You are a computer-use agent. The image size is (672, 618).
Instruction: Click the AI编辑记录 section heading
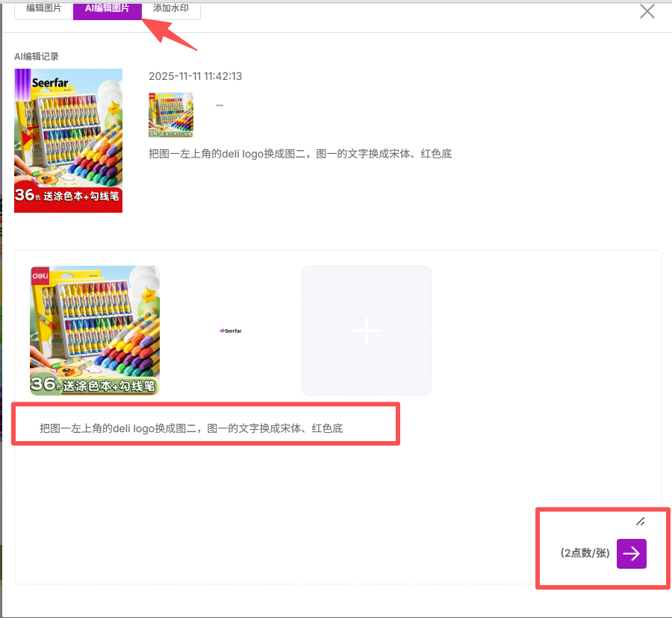tap(36, 57)
